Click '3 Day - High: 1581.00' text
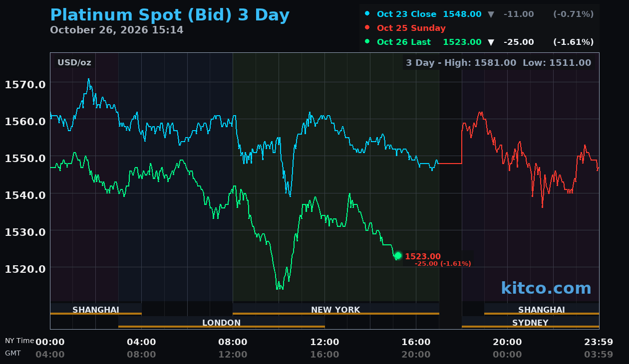Image resolution: width=629 pixels, height=364 pixels. pos(461,62)
